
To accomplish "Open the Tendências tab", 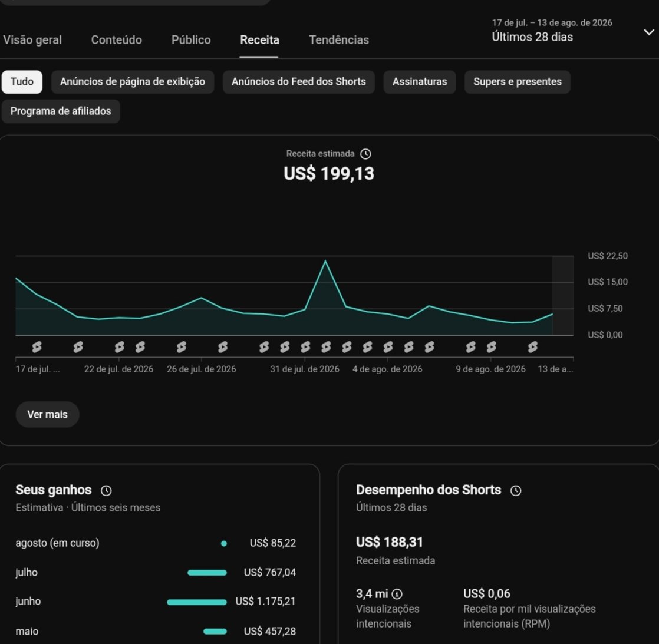I will tap(339, 40).
